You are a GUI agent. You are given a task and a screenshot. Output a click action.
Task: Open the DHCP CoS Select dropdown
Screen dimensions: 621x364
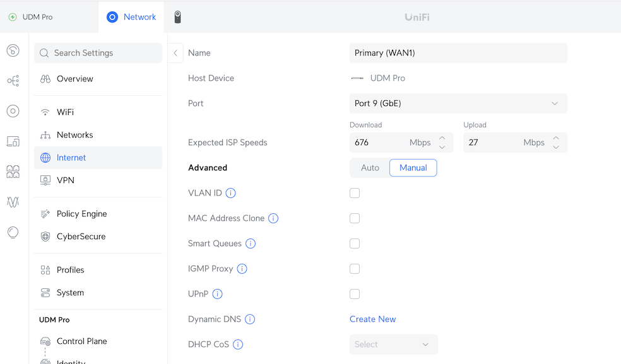tap(394, 344)
